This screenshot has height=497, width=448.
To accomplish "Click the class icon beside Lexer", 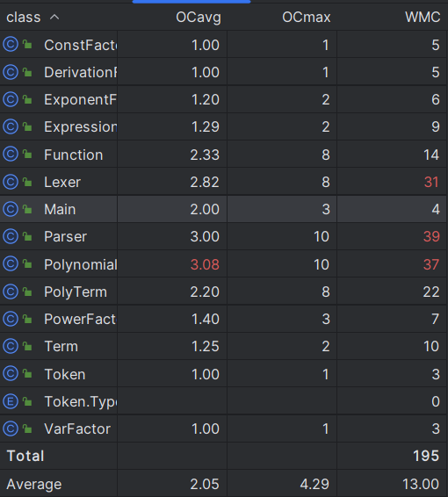I will 11,182.
